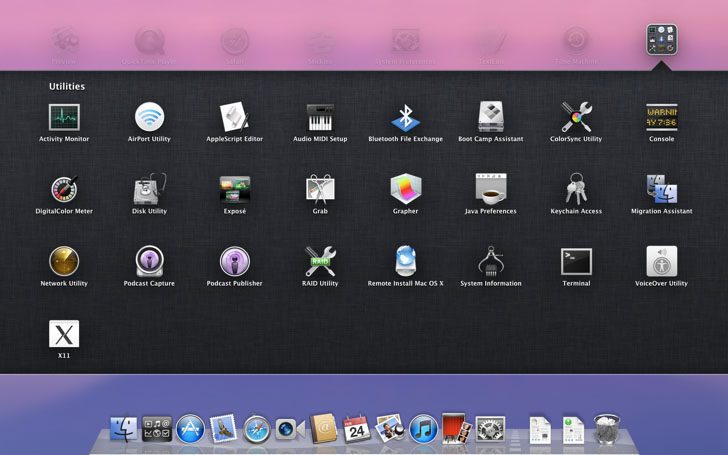Open Disk Utility
The image size is (728, 455).
(149, 189)
